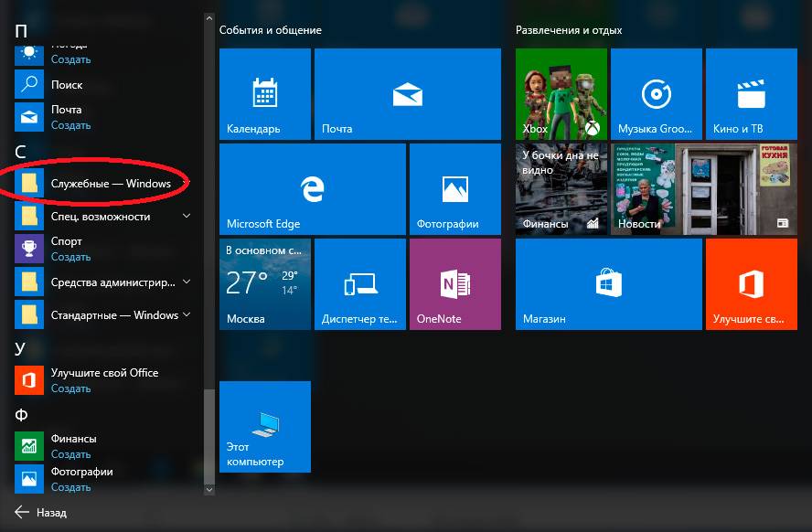Open Спорт in the app list

click(x=66, y=241)
